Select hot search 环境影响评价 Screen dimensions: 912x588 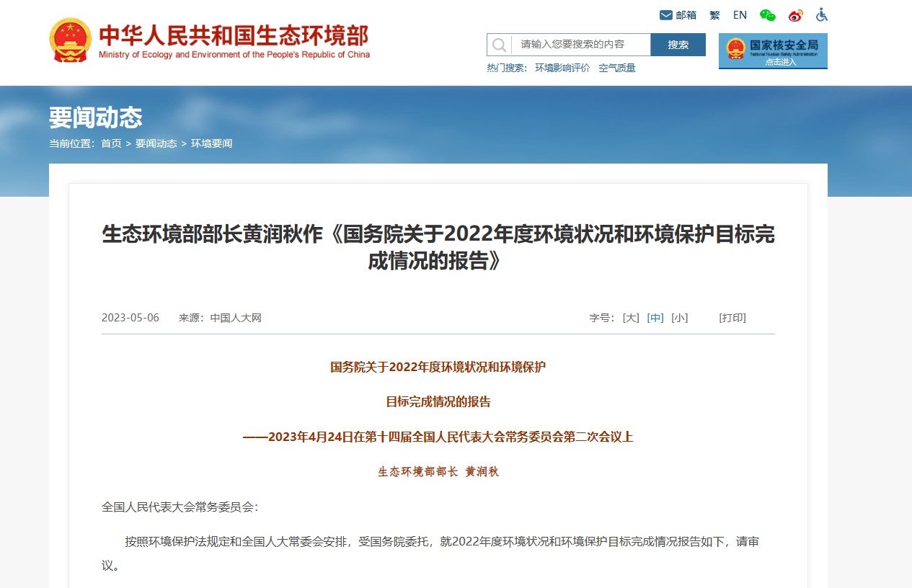562,68
